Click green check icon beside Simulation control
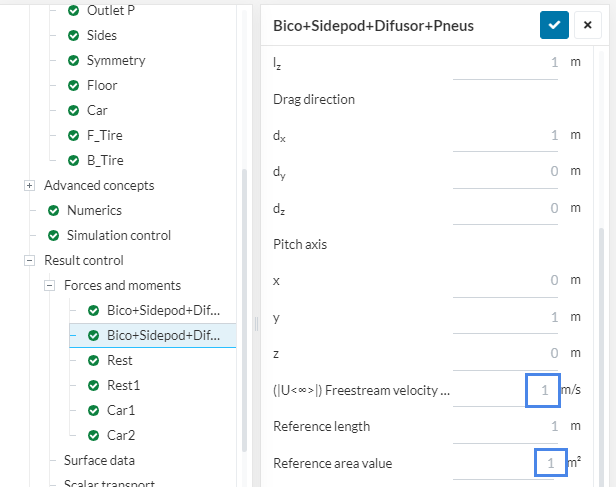 [54, 235]
